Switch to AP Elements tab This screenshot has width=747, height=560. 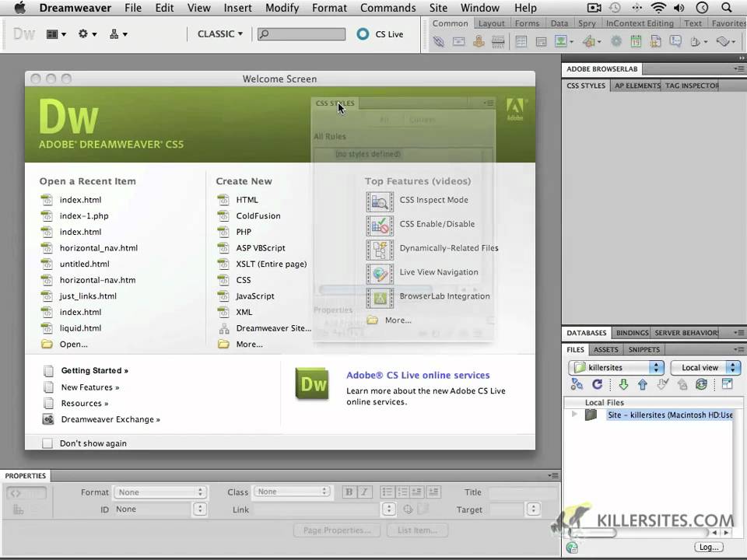click(637, 86)
